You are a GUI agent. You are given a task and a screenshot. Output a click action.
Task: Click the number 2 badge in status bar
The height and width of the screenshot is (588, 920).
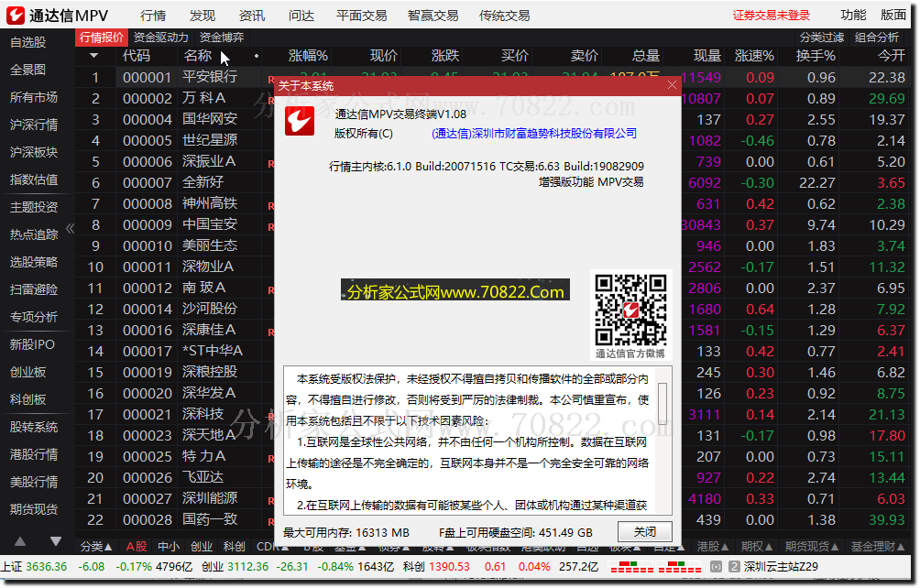point(734,567)
